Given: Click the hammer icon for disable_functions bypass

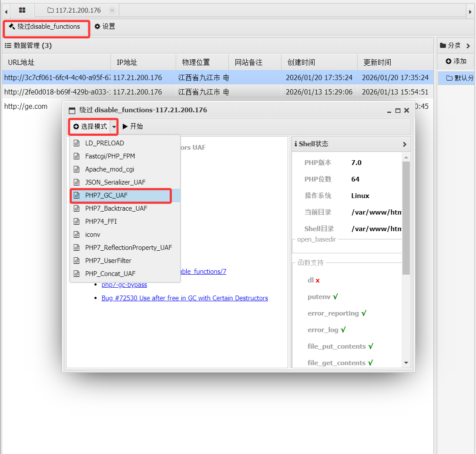Looking at the screenshot, I should pyautogui.click(x=12, y=27).
